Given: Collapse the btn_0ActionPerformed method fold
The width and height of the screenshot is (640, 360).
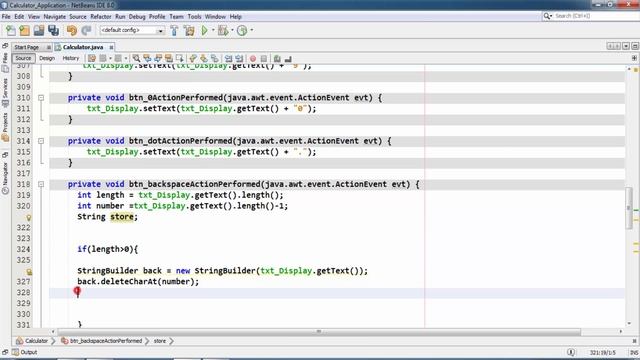Looking at the screenshot, I should (x=41, y=98).
